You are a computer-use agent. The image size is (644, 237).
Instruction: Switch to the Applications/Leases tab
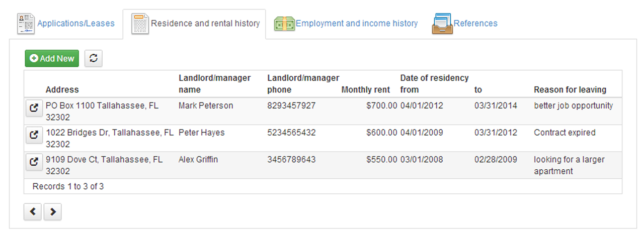pos(75,24)
